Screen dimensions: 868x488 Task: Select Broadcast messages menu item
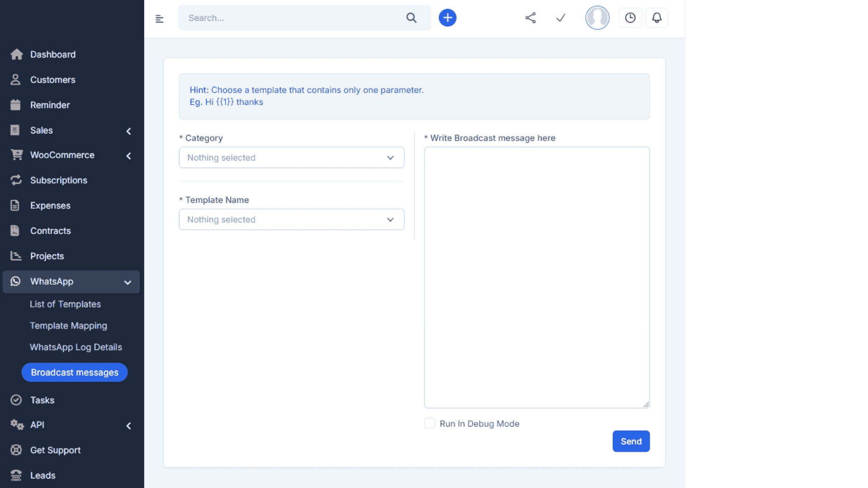point(75,372)
